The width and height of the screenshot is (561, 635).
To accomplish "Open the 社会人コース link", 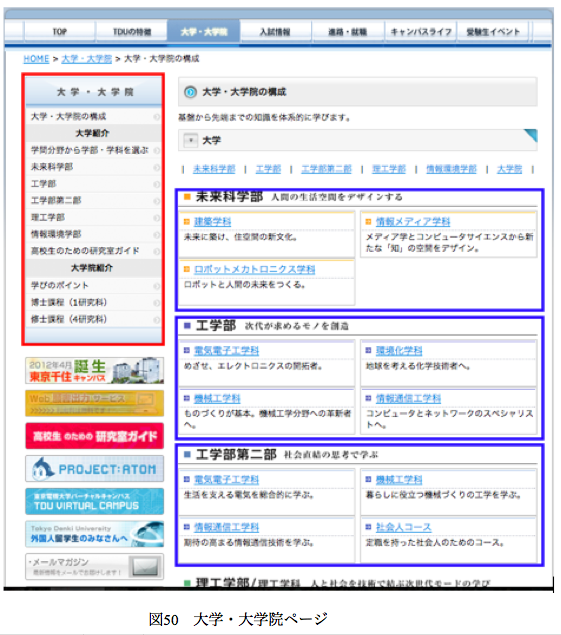I will pyautogui.click(x=403, y=527).
